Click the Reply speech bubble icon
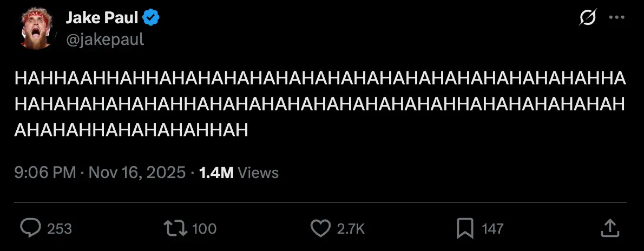 tap(31, 228)
